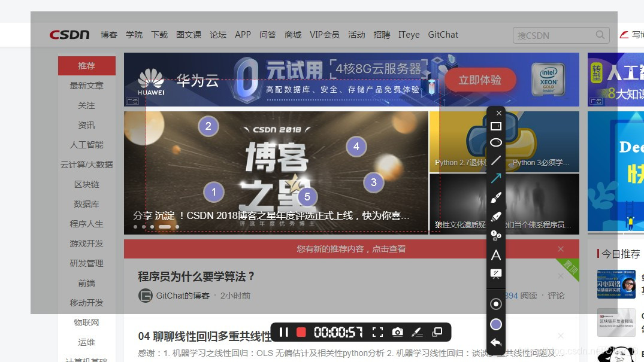
Task: Stop the recording with red square
Action: (301, 332)
